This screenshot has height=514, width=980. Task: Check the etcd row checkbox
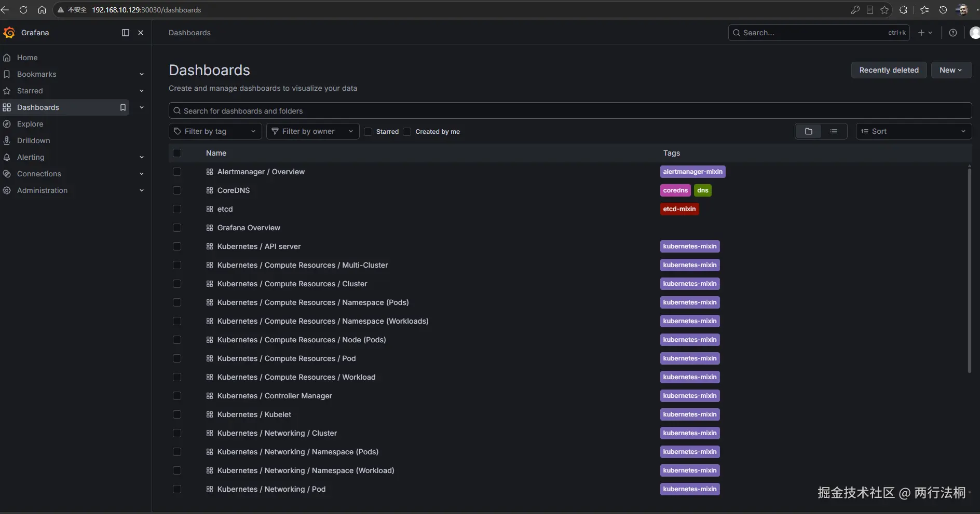pos(177,209)
